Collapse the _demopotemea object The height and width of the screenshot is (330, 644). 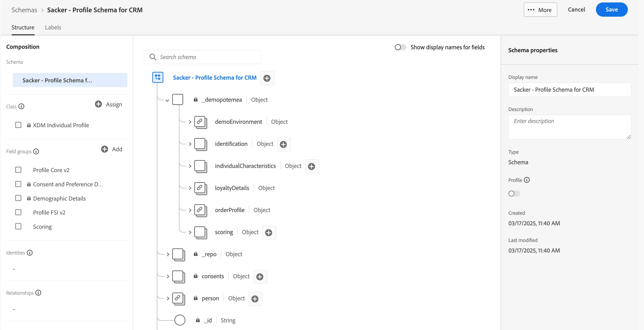pos(167,101)
